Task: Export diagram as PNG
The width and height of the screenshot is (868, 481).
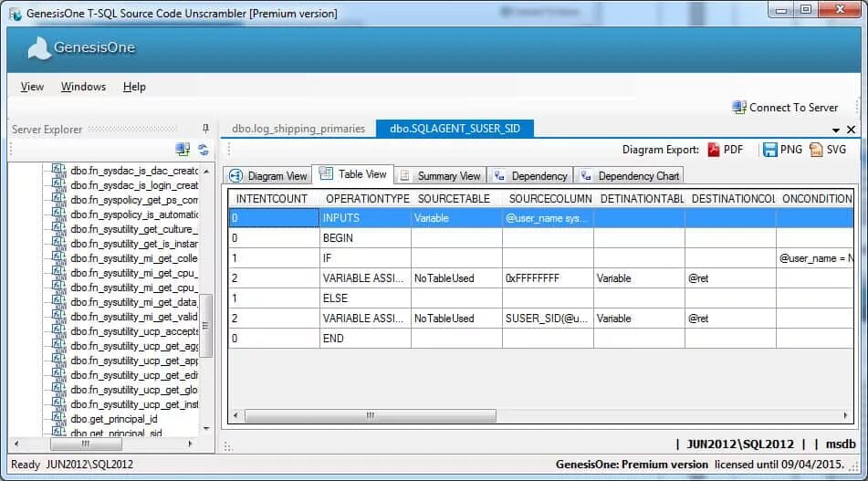Action: tap(782, 150)
